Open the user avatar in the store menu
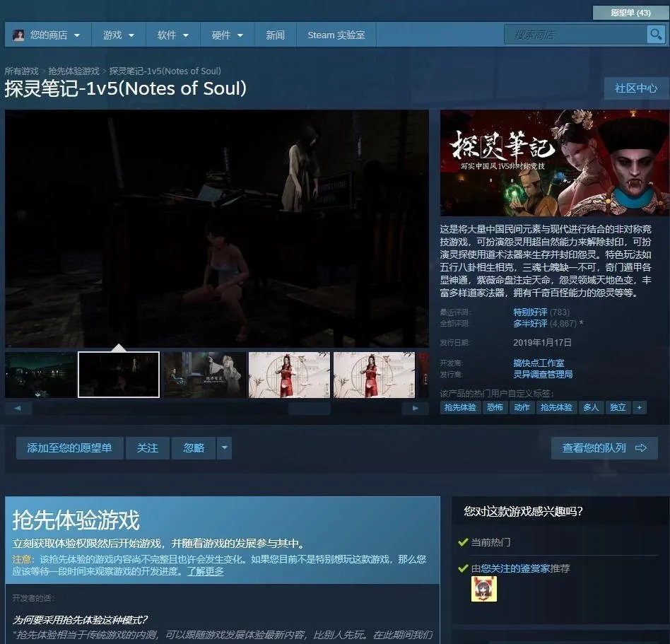670x644 pixels. click(18, 35)
